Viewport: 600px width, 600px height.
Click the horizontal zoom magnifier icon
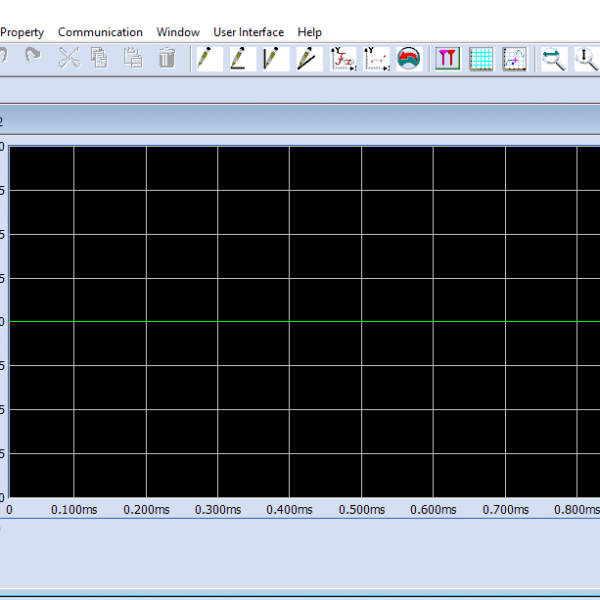[x=553, y=58]
